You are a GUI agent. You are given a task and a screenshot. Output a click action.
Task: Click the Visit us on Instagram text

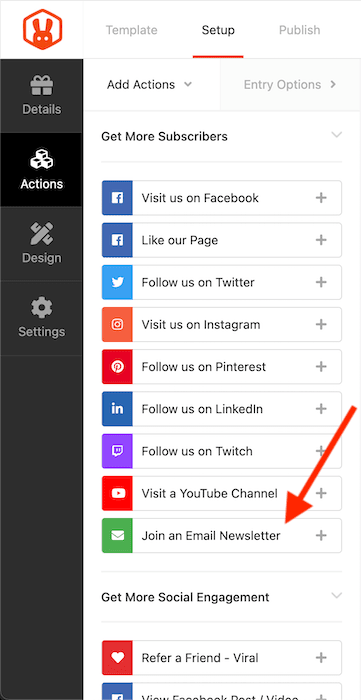[x=201, y=325]
